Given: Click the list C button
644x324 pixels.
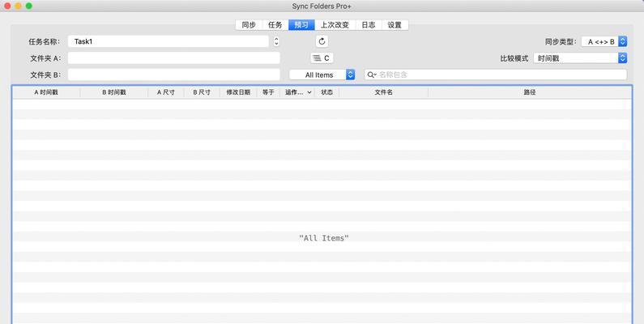Looking at the screenshot, I should pos(322,58).
